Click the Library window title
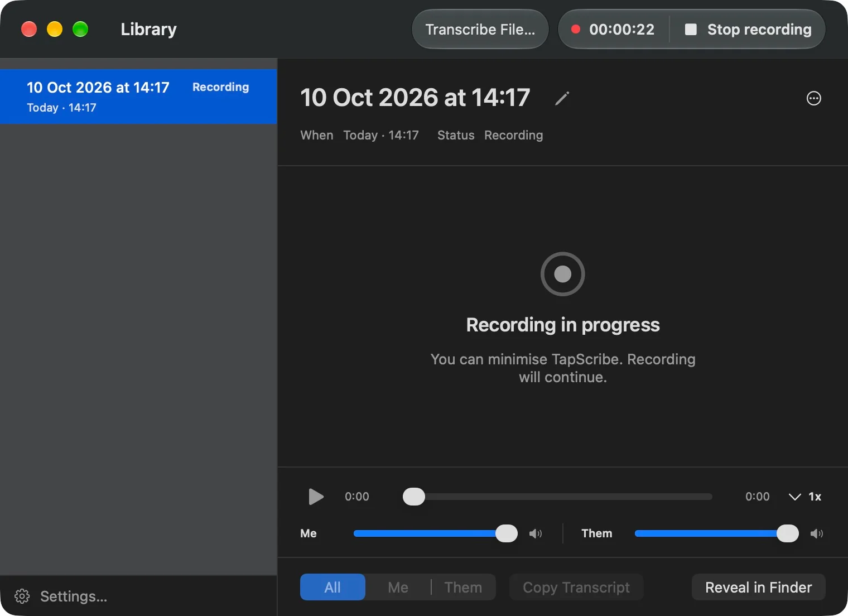848x616 pixels. pos(148,29)
